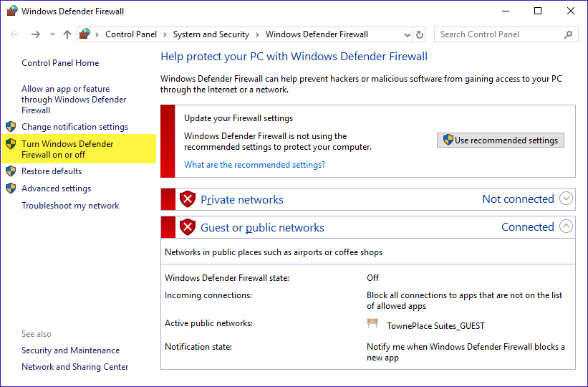Maximize the Windows Defender Firewall window
Viewport: 588px width, 387px height.
[538, 11]
